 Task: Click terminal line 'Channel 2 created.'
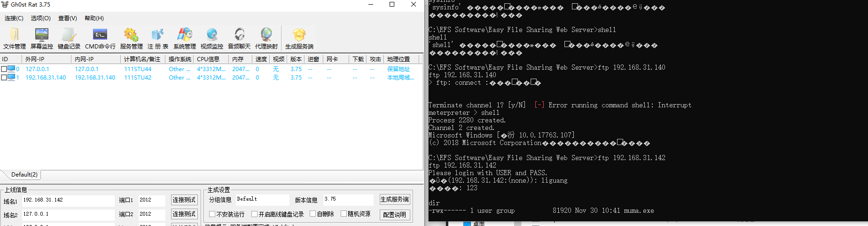pyautogui.click(x=461, y=128)
